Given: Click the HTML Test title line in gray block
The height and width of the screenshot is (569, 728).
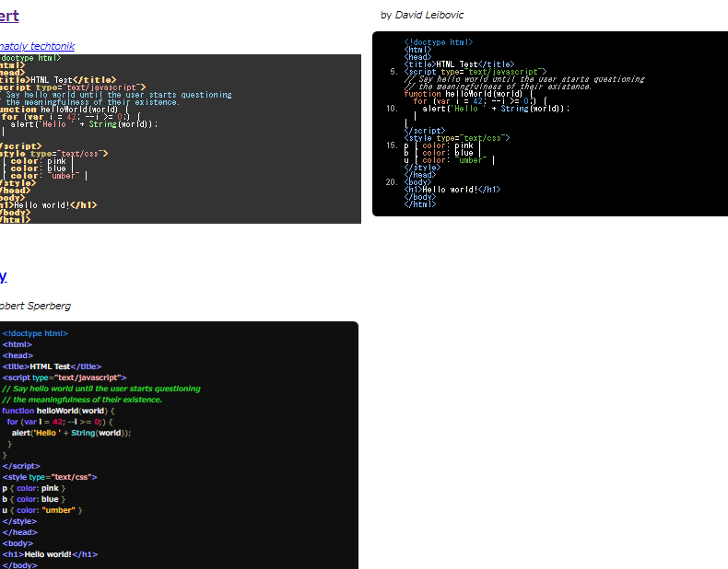Looking at the screenshot, I should click(58, 80).
